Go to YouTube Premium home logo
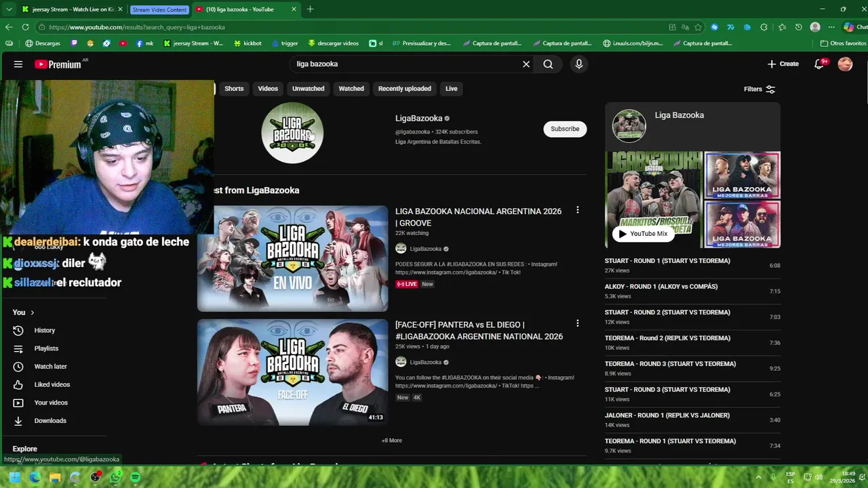 click(59, 64)
